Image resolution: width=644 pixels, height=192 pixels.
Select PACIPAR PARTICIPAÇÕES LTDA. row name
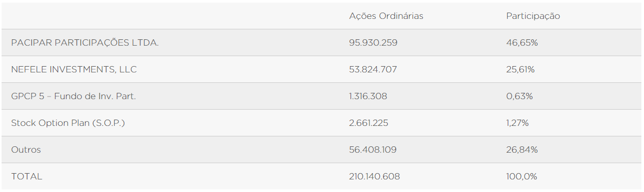tap(85, 42)
